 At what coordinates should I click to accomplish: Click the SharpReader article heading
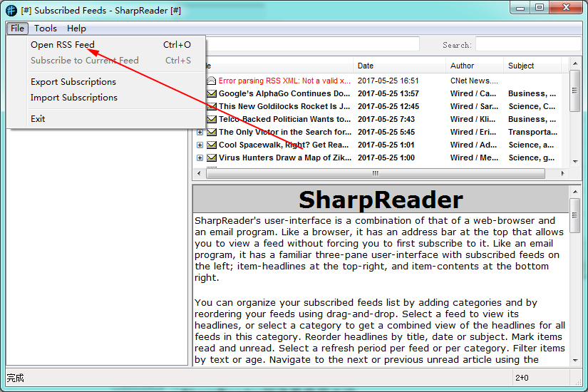coord(381,199)
